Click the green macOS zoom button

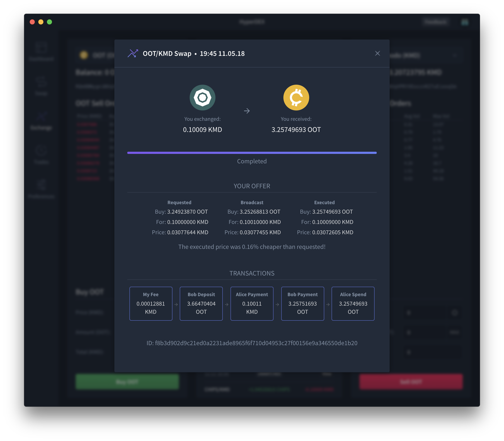(49, 22)
